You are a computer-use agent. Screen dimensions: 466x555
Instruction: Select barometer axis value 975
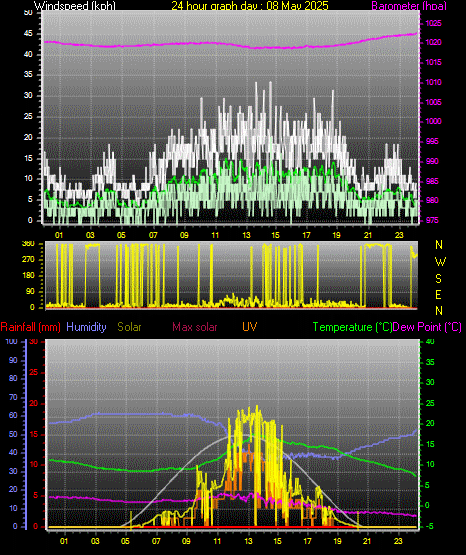click(432, 220)
